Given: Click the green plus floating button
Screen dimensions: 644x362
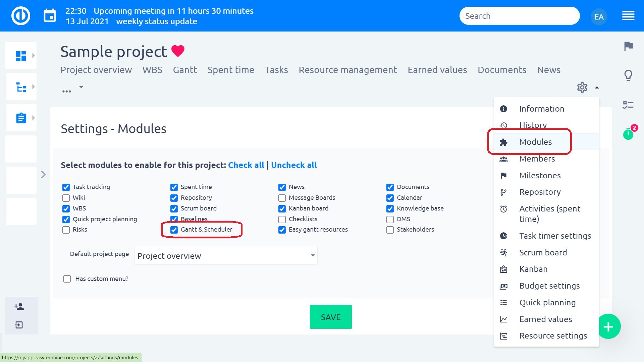Looking at the screenshot, I should [x=608, y=326].
